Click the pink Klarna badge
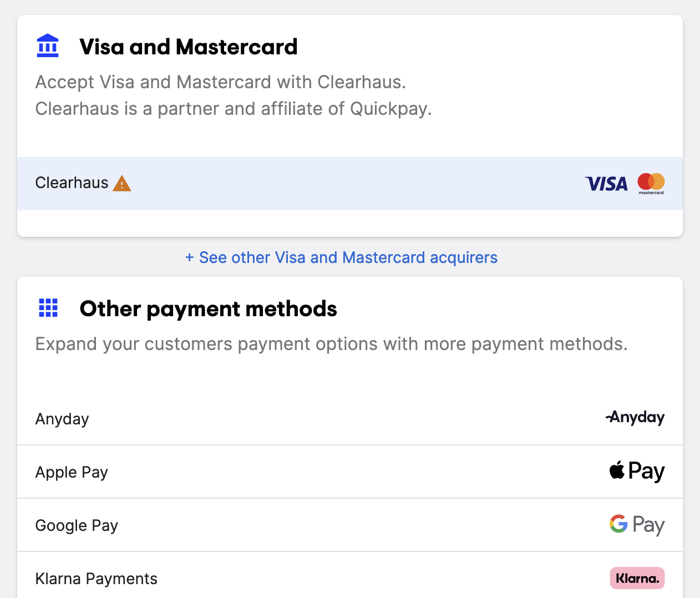The image size is (700, 598). tap(637, 577)
